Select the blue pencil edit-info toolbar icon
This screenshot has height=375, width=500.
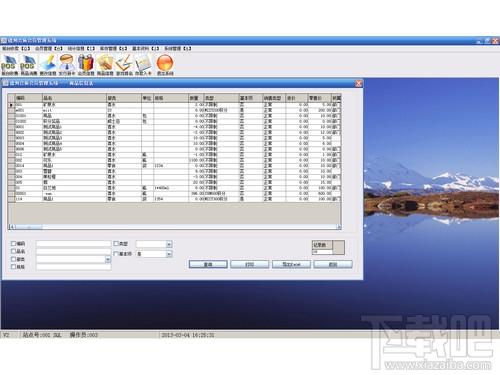48,65
